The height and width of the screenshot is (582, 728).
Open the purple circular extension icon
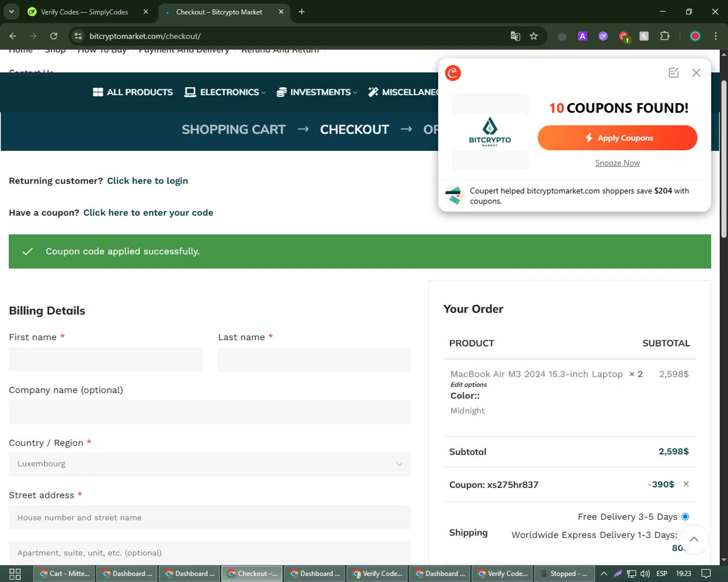tap(603, 36)
